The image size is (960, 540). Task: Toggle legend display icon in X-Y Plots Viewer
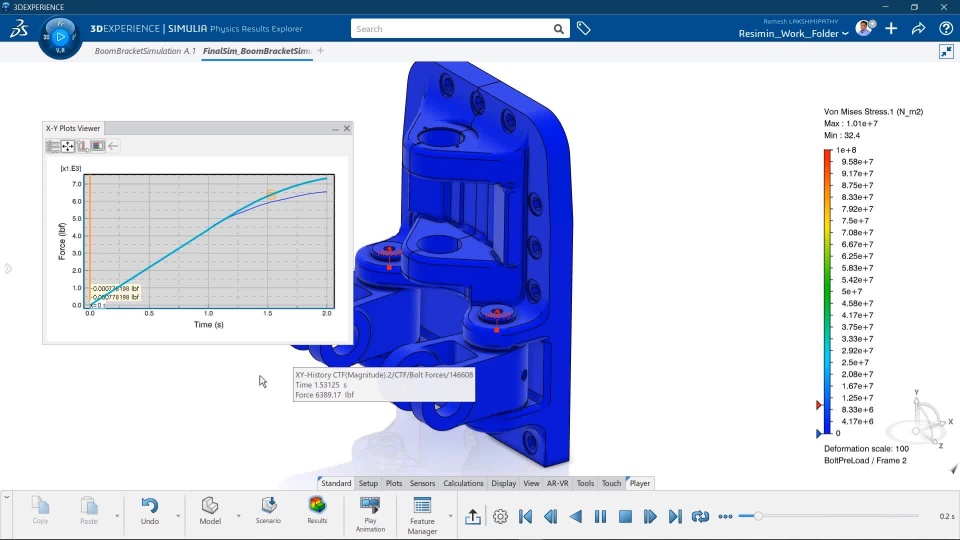click(x=97, y=146)
